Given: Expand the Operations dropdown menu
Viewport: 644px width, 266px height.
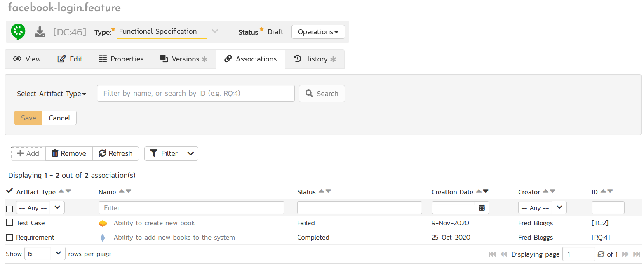Looking at the screenshot, I should tap(318, 32).
